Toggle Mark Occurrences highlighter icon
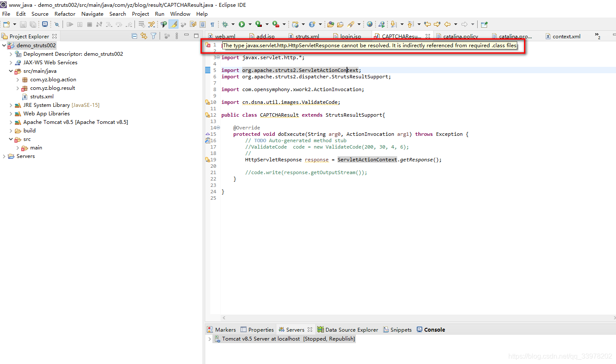The height and width of the screenshot is (364, 616). [173, 24]
